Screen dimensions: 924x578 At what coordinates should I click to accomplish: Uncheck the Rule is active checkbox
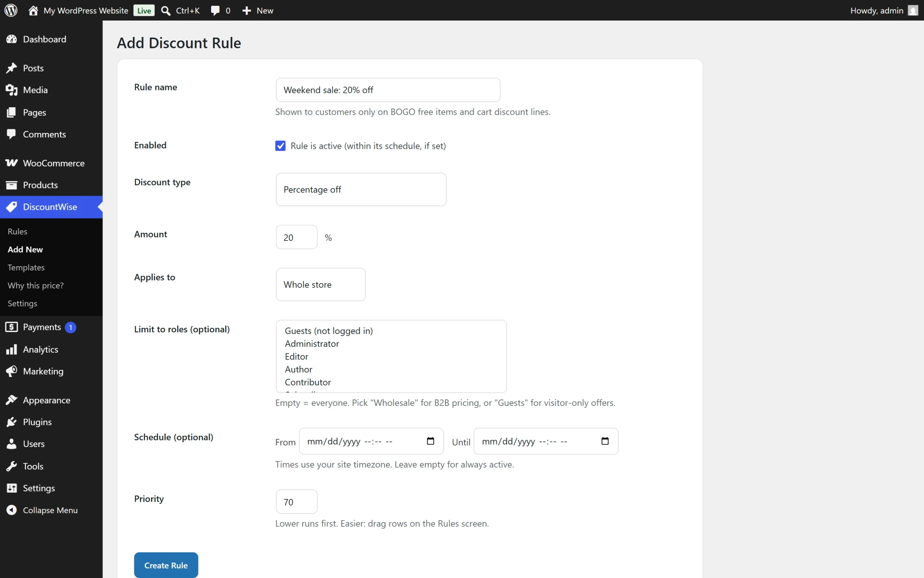point(280,146)
